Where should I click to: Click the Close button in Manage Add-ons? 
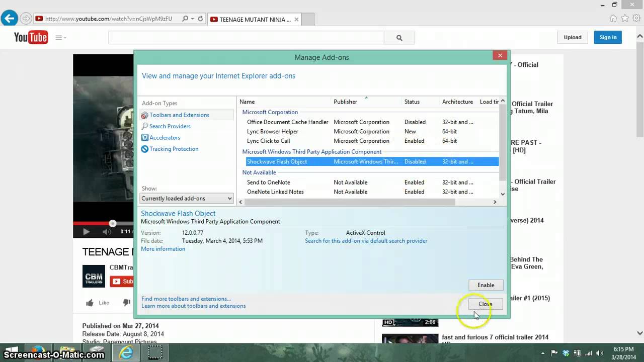[486, 304]
